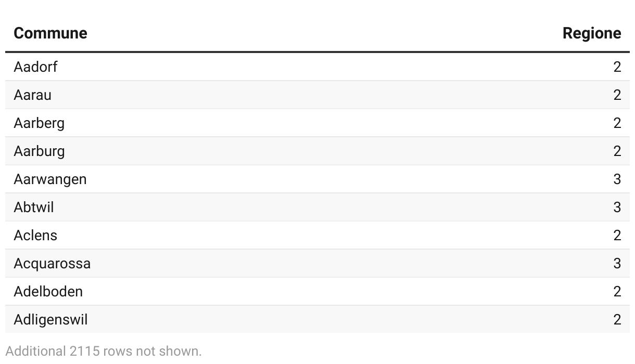This screenshot has width=635, height=364.
Task: Click the Aclens commune name
Action: point(35,236)
